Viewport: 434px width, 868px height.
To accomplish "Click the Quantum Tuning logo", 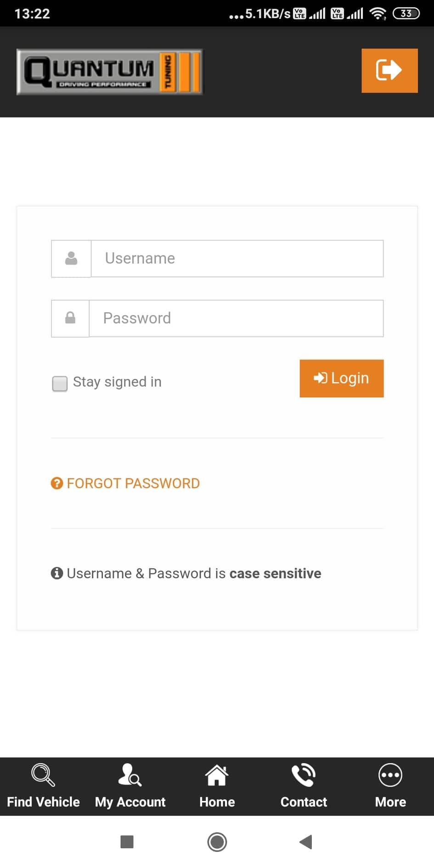I will coord(109,72).
